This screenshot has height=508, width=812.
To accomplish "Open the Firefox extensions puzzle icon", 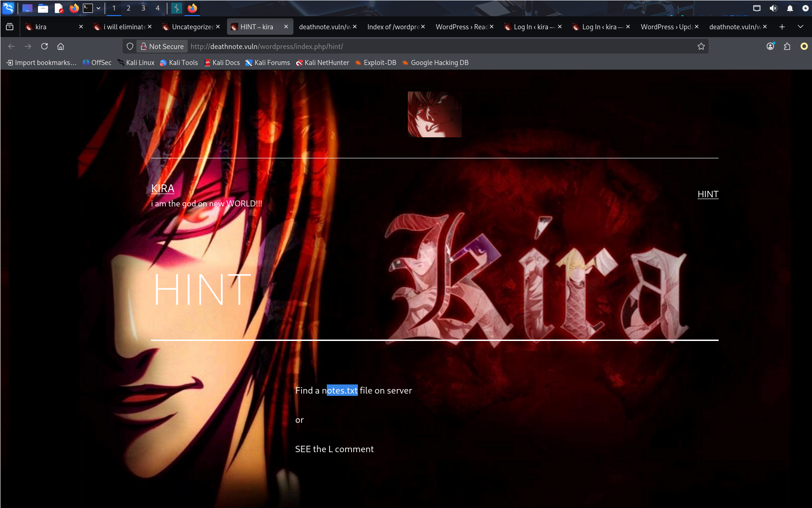I will point(787,46).
